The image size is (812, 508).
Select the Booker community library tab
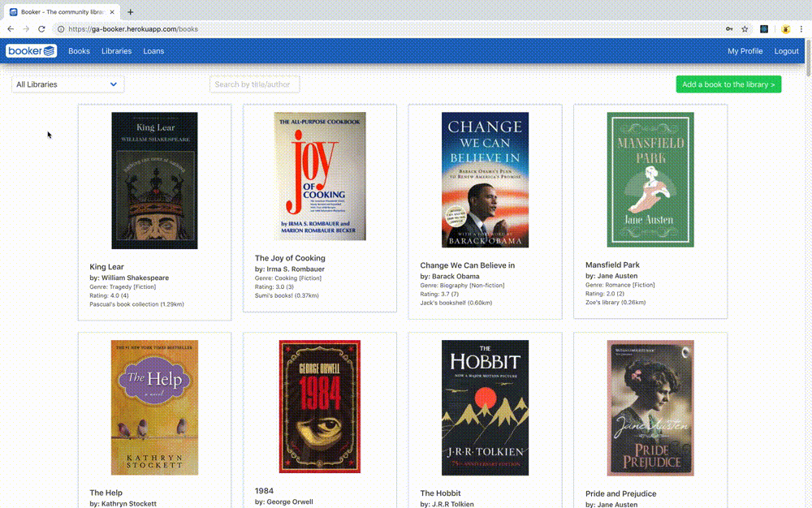coord(63,12)
